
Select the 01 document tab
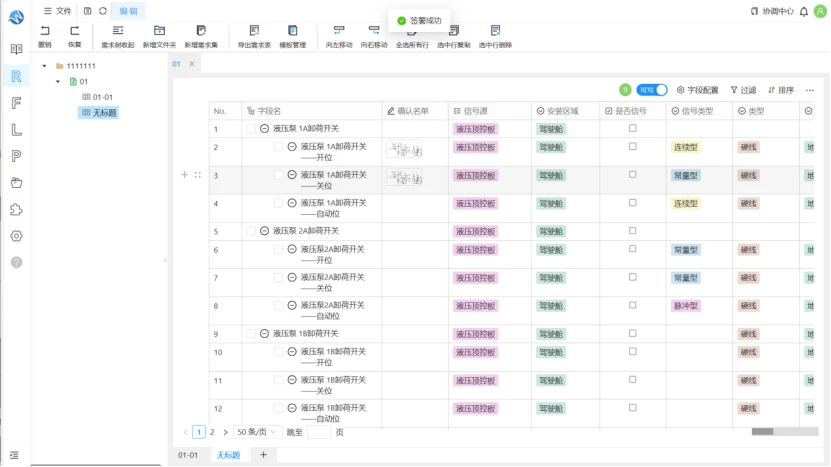(176, 64)
